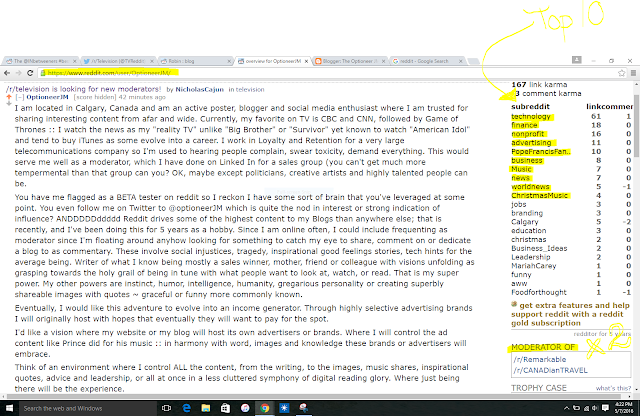Image resolution: width=640 pixels, height=416 pixels.
Task: Open the television subreddit link after 'in'
Action: [x=250, y=89]
